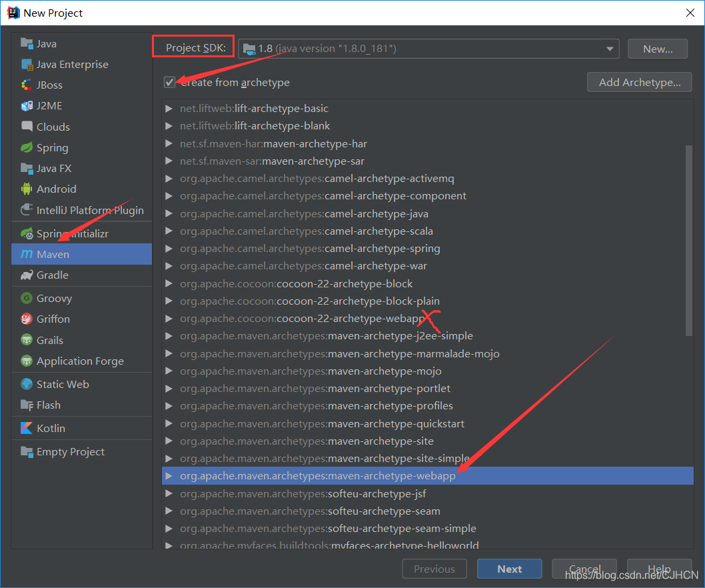Select maven-archetype-site-simple row

coord(428,459)
